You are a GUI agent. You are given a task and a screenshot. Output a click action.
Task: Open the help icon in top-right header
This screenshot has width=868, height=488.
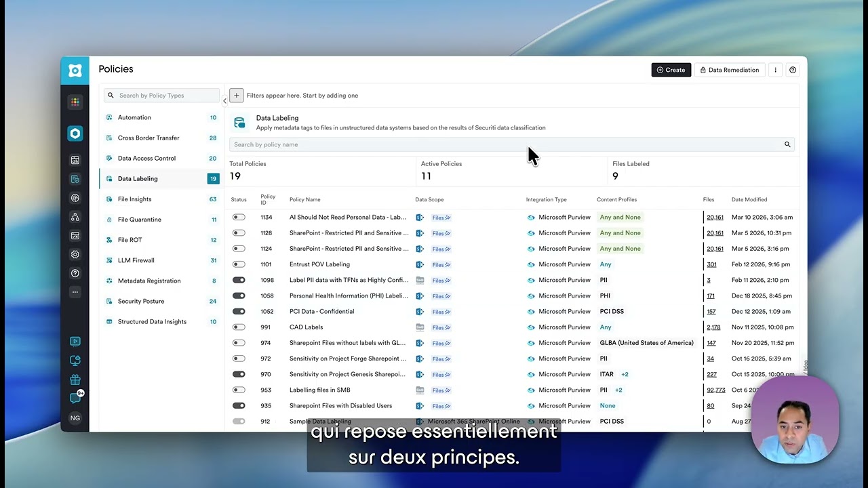click(793, 70)
